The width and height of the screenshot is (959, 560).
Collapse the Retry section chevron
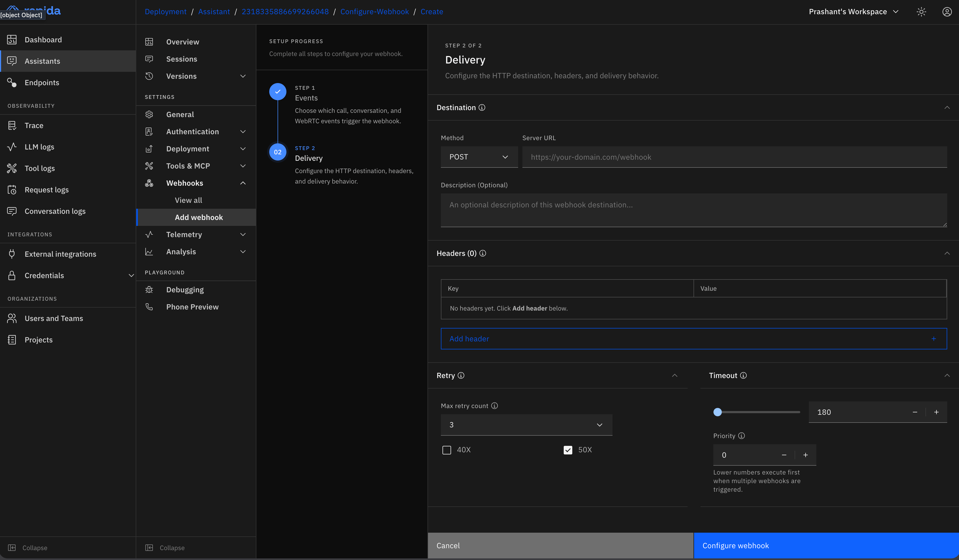[674, 375]
